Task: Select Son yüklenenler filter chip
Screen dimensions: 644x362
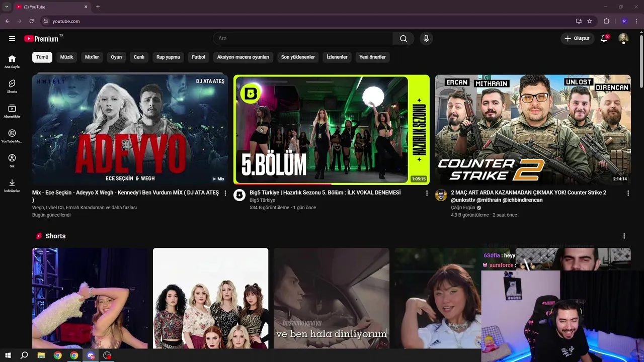Action: click(x=298, y=57)
